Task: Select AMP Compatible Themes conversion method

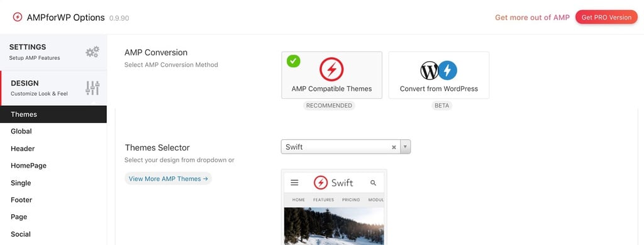Action: click(x=331, y=75)
